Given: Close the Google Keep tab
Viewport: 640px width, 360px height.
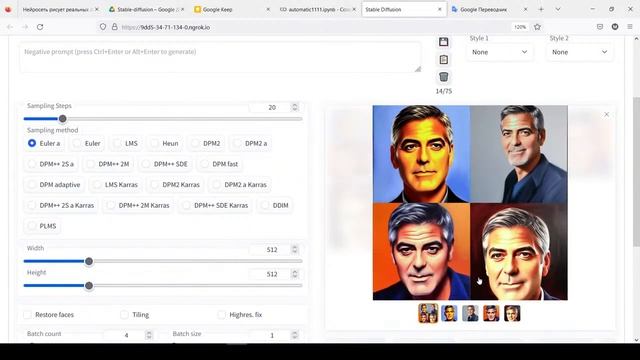Looking at the screenshot, I should click(268, 9).
